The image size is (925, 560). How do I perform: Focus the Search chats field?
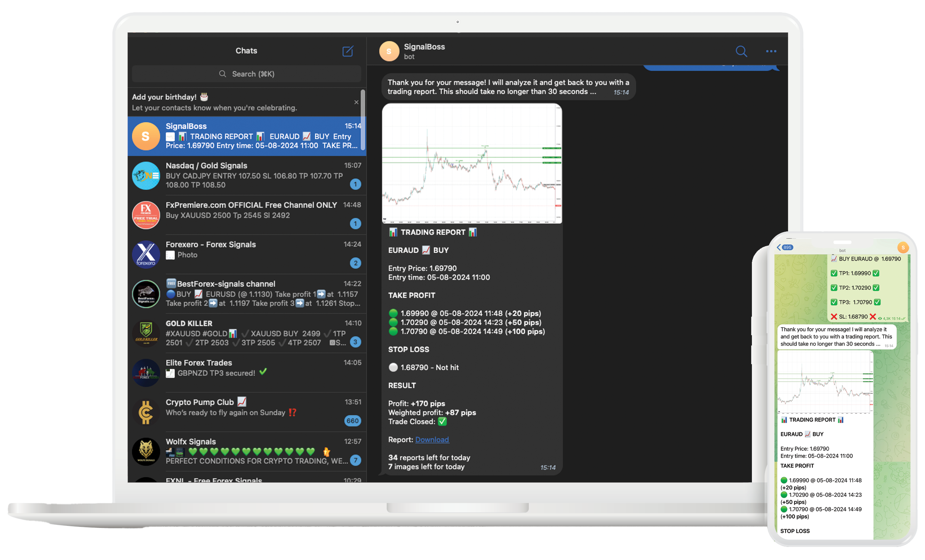246,74
